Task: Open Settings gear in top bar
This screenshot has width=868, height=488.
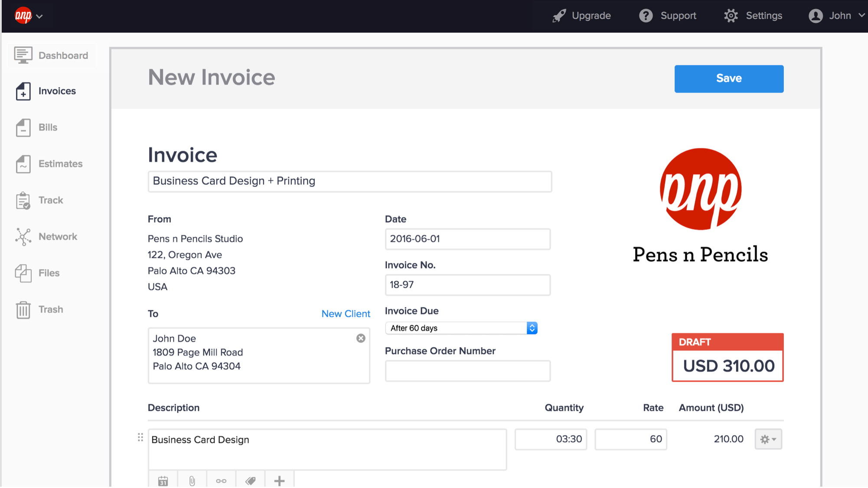Action: tap(731, 16)
